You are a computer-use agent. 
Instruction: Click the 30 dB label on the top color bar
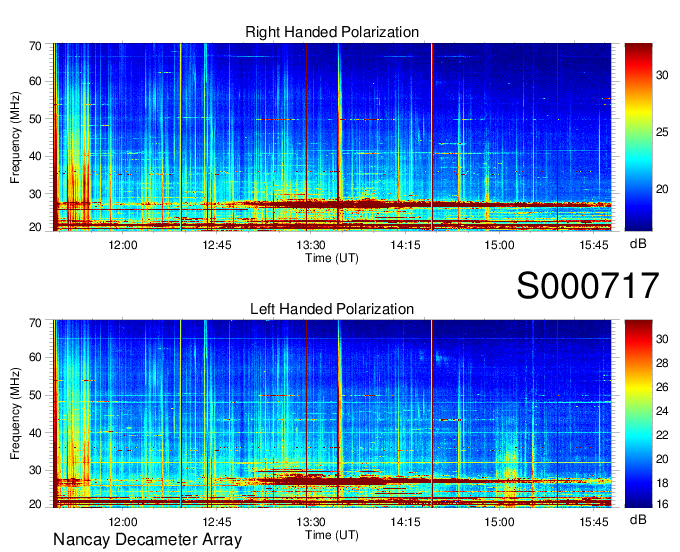[x=662, y=75]
